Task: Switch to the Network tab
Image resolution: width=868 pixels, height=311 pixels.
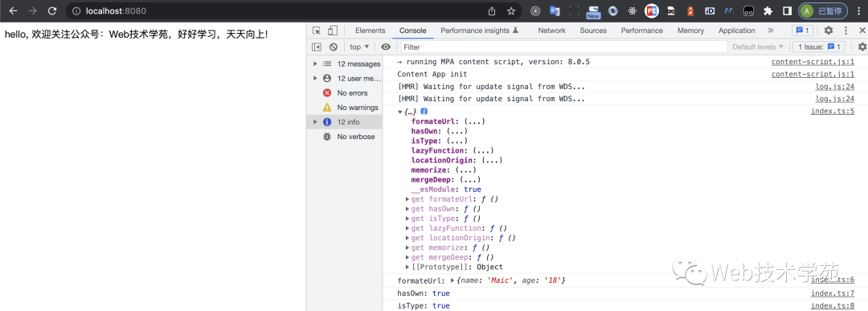Action: 552,31
